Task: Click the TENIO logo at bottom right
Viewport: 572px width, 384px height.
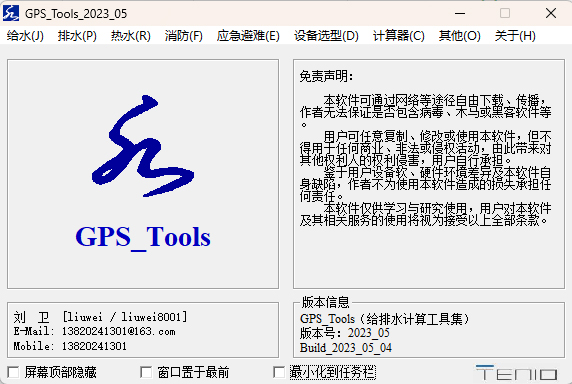Action: (x=517, y=373)
